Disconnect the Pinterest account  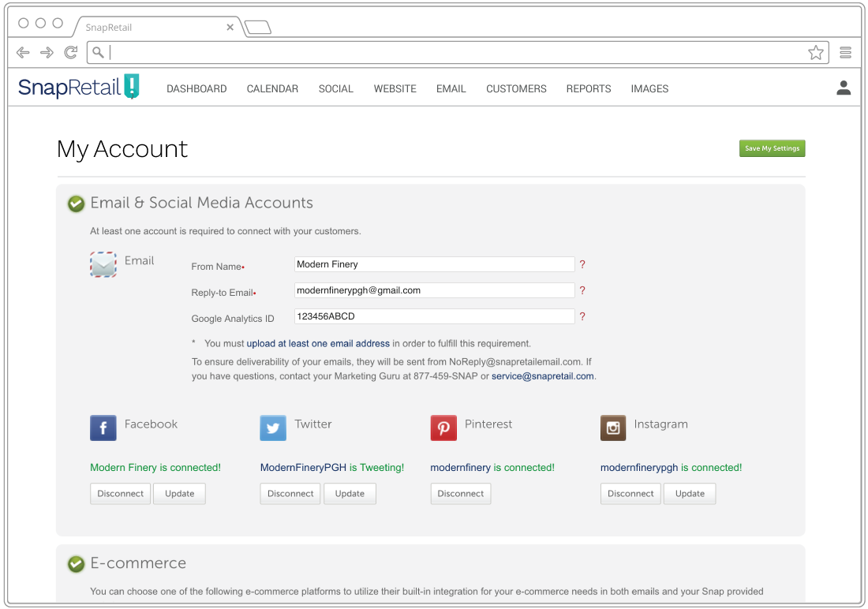point(461,494)
